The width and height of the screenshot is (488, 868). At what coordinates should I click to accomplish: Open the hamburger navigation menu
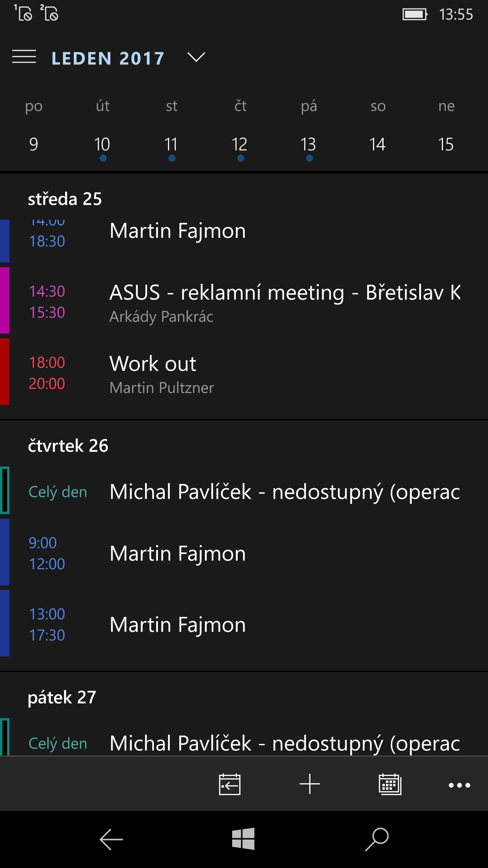[x=24, y=57]
